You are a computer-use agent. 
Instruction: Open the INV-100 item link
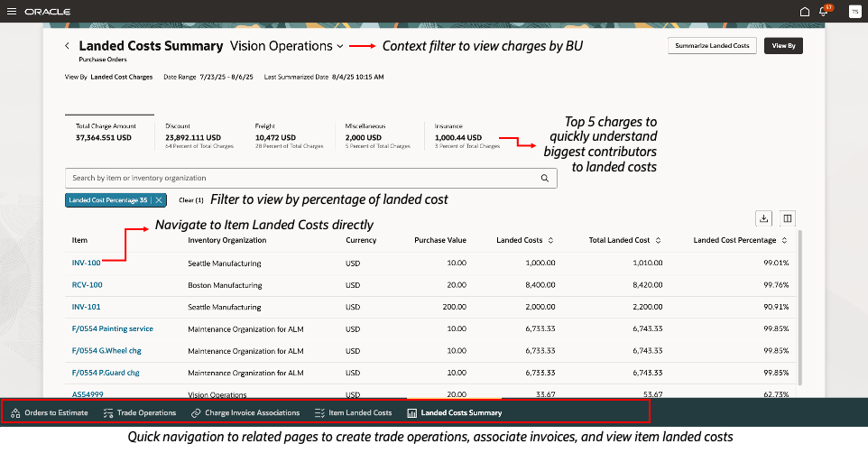(87, 263)
